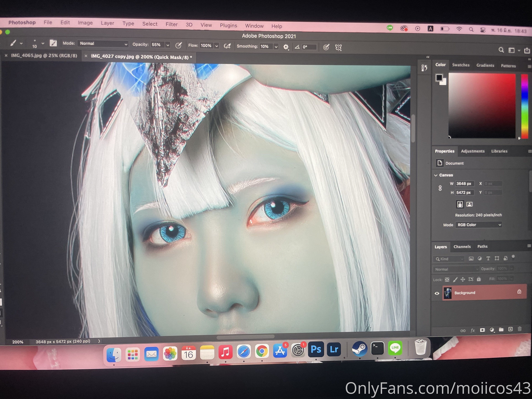Open the brush settings panel icon
Image resolution: width=532 pixels, height=399 pixels.
coord(53,43)
